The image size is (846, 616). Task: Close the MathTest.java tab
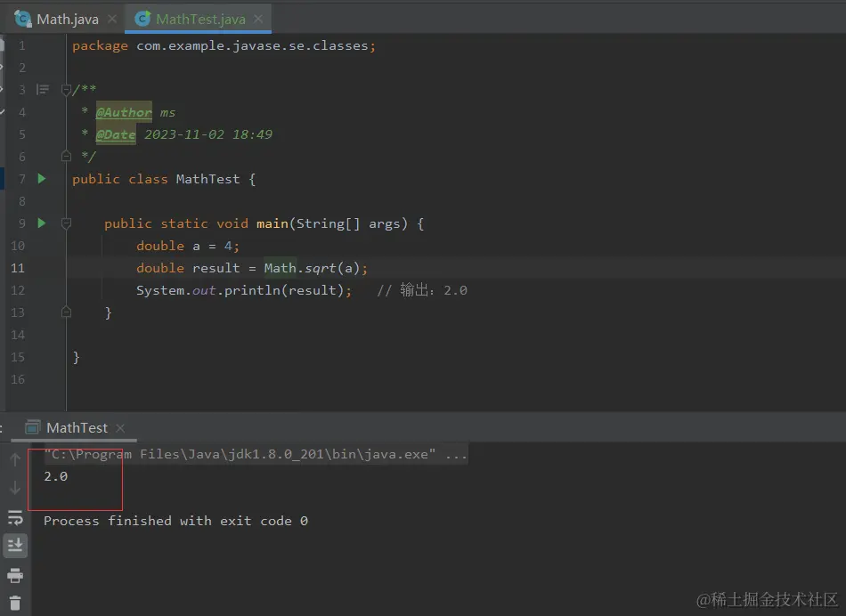click(x=258, y=19)
